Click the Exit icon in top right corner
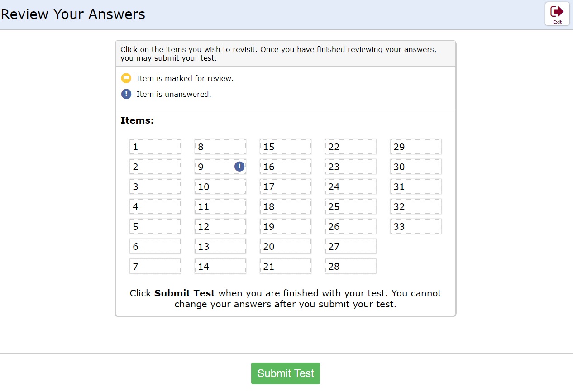This screenshot has height=392, width=573. click(557, 14)
